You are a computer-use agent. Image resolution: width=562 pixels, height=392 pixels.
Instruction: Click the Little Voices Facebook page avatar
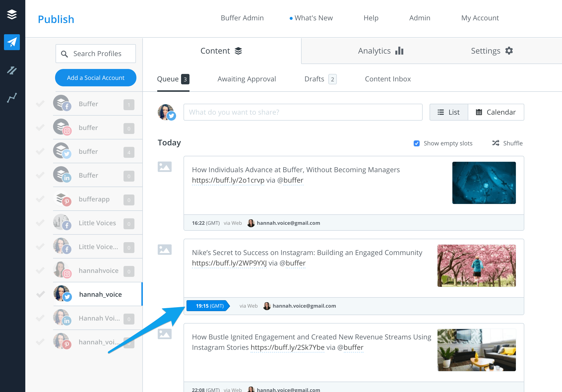pos(62,222)
